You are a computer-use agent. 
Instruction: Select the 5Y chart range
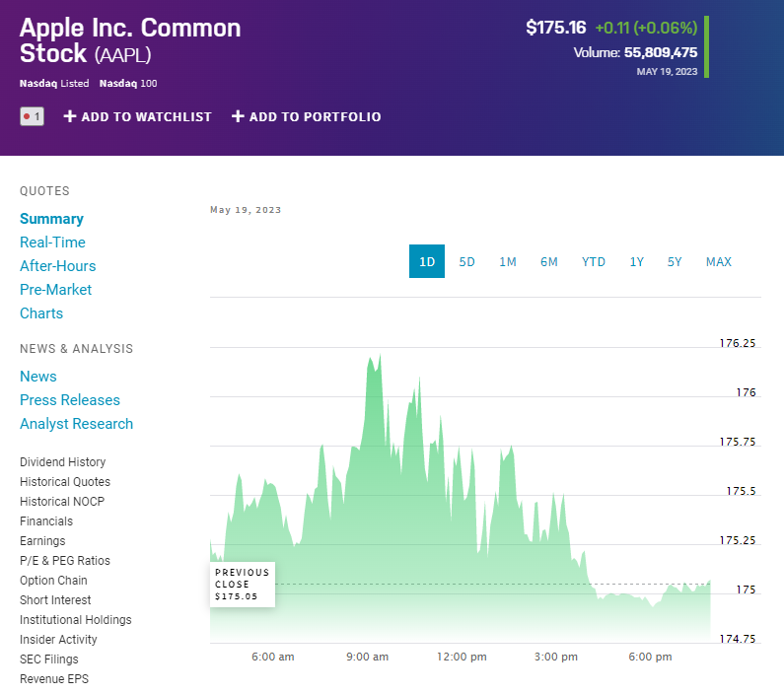pyautogui.click(x=675, y=261)
